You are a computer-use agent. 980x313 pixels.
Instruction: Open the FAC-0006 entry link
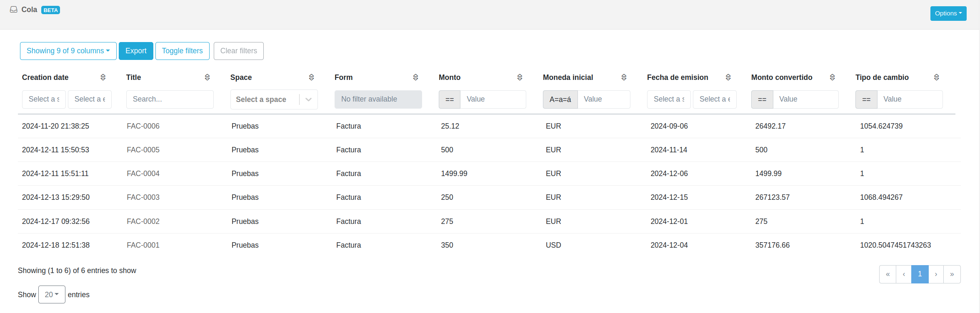click(143, 126)
